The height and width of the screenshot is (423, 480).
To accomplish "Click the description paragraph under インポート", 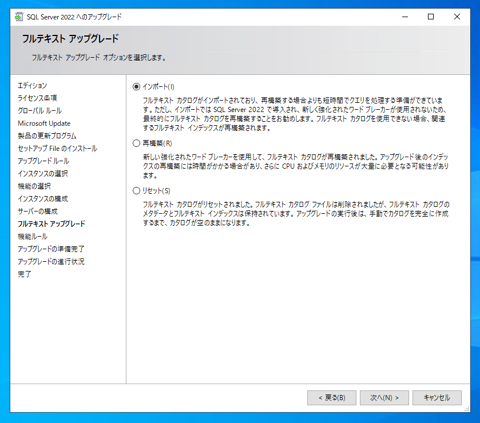I will tap(294, 114).
